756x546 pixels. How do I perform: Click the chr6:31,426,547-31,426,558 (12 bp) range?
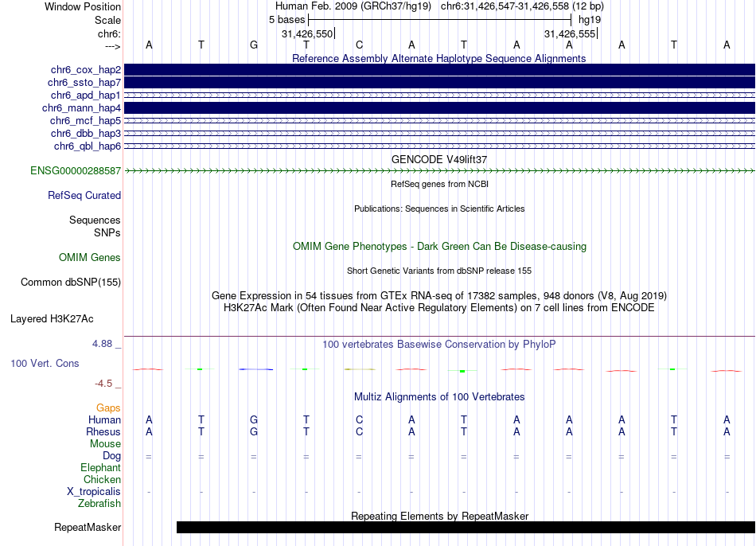coord(522,6)
